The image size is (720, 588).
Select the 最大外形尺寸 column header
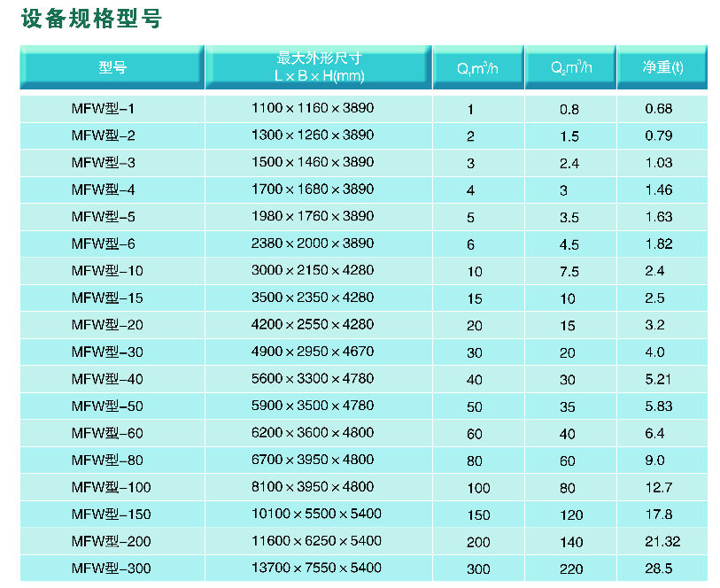pos(319,67)
